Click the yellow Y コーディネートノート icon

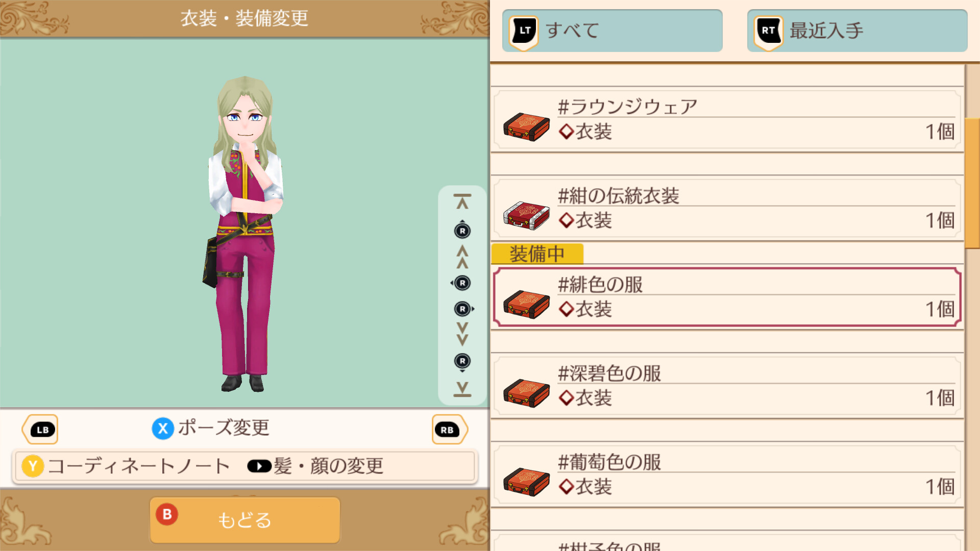(33, 466)
